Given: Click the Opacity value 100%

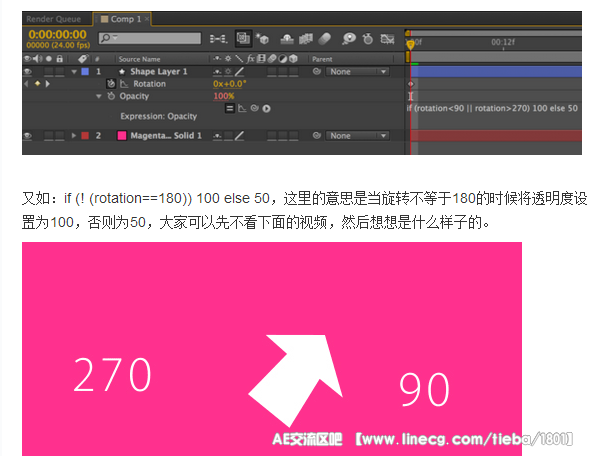Looking at the screenshot, I should [x=224, y=96].
